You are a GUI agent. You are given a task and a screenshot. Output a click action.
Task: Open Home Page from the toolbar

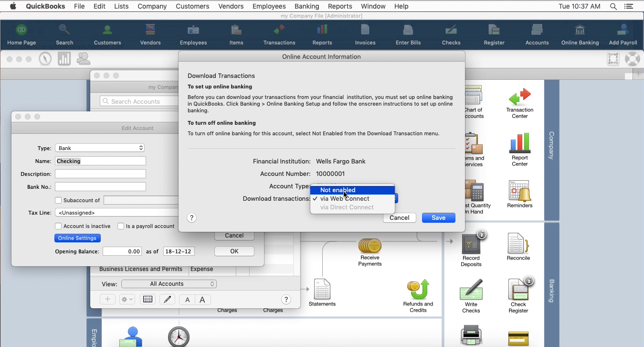click(x=21, y=34)
